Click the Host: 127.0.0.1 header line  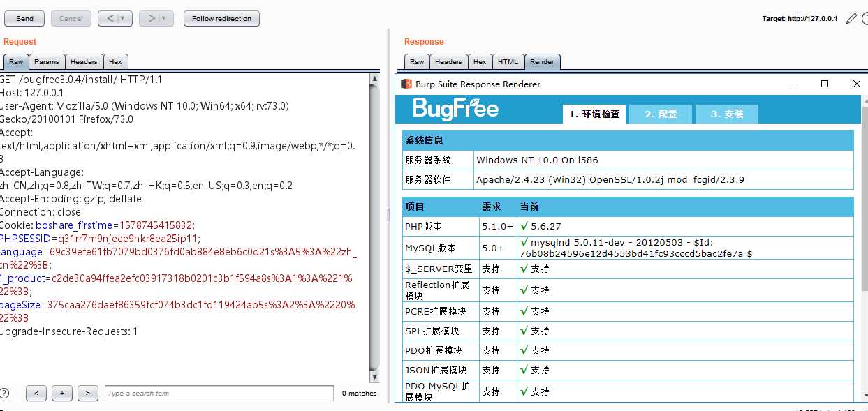[x=32, y=93]
